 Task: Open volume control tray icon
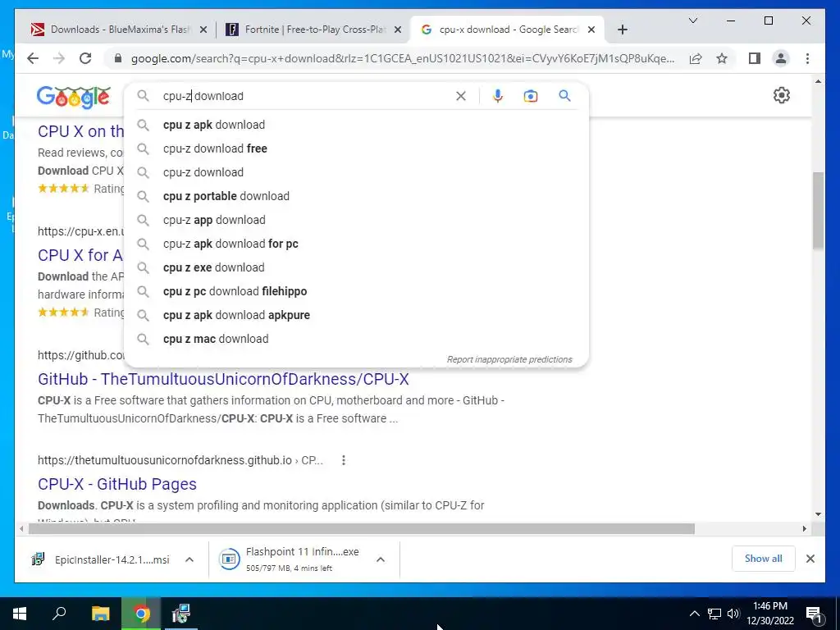coord(733,614)
